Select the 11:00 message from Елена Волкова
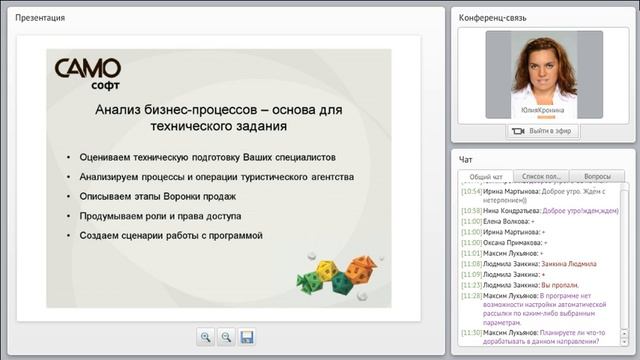The image size is (640, 360). [x=498, y=221]
